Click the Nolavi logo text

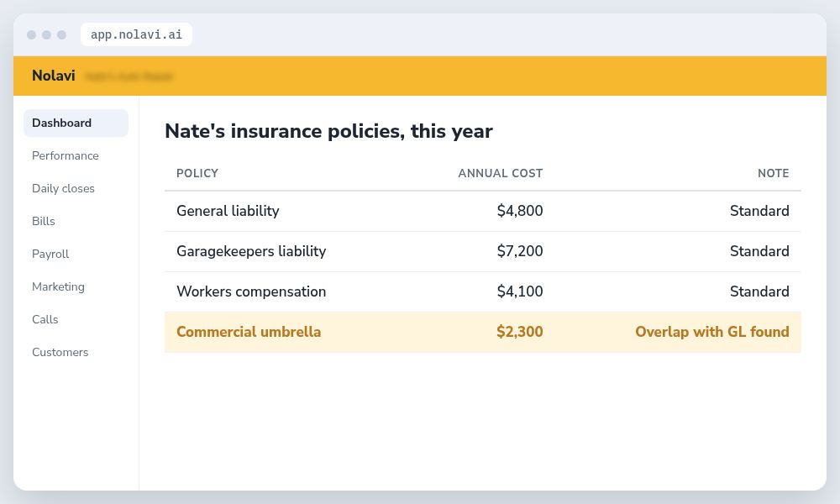(54, 76)
